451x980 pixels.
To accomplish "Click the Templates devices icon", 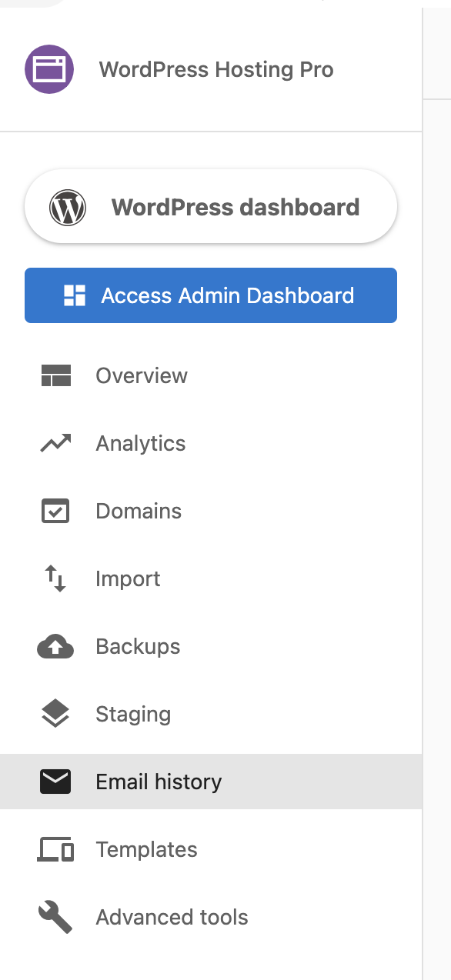I will [x=55, y=849].
